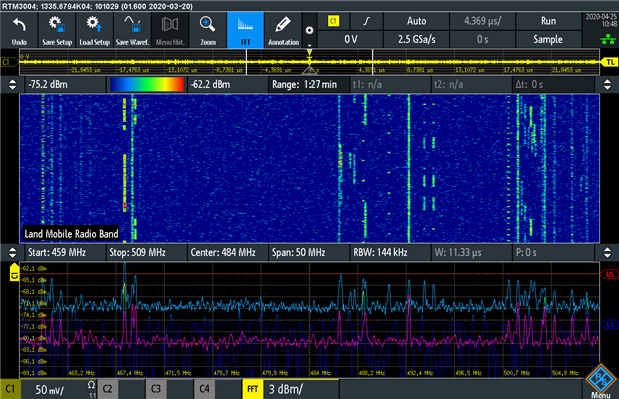Open Load Setup

pos(95,30)
